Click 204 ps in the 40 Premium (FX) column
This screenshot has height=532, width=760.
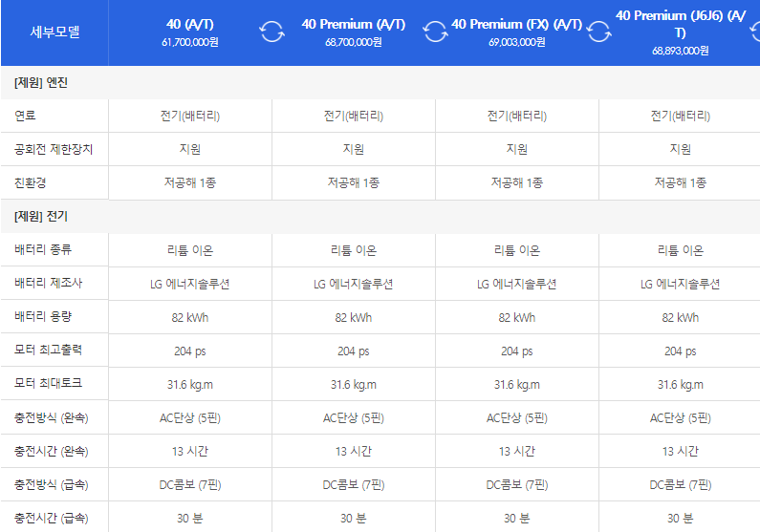[516, 351]
